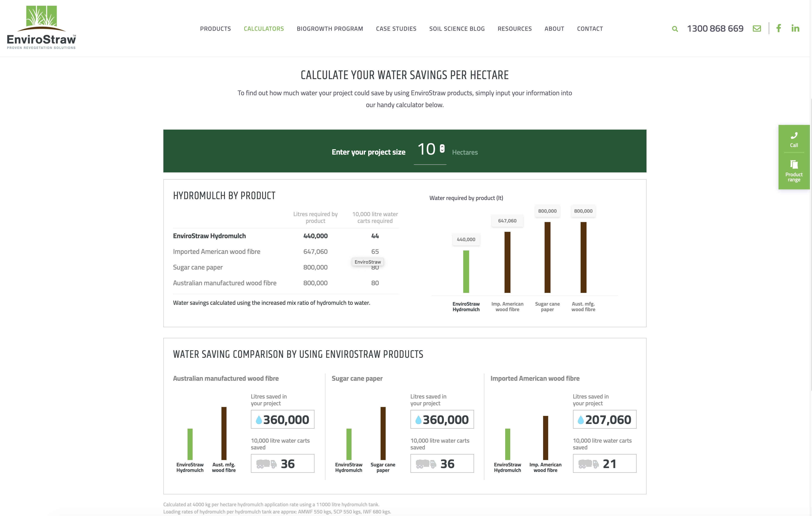Click the email envelope icon
The image size is (812, 516).
(757, 29)
